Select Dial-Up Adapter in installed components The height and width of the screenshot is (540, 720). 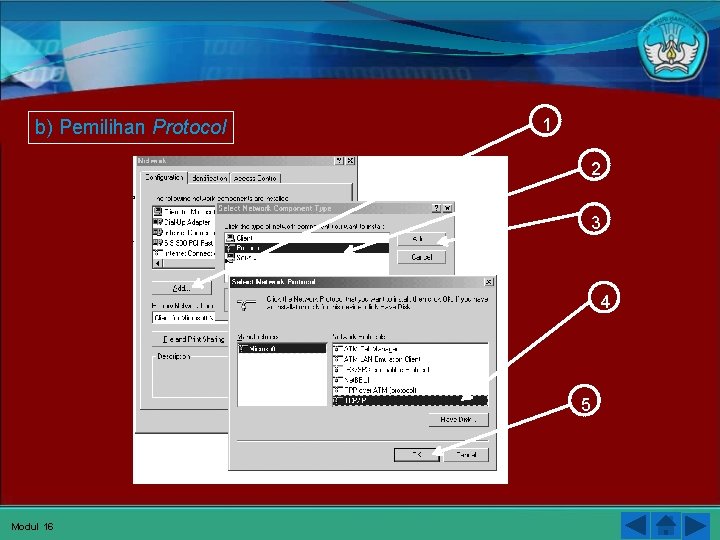click(x=184, y=222)
